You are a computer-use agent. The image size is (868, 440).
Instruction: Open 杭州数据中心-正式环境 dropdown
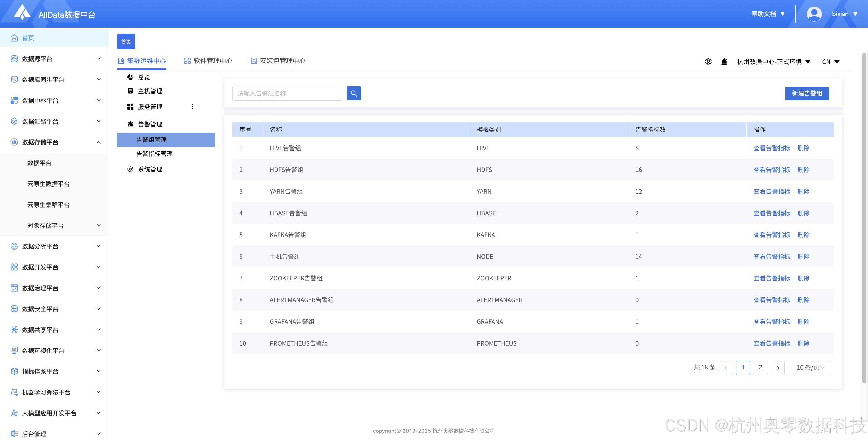[774, 62]
